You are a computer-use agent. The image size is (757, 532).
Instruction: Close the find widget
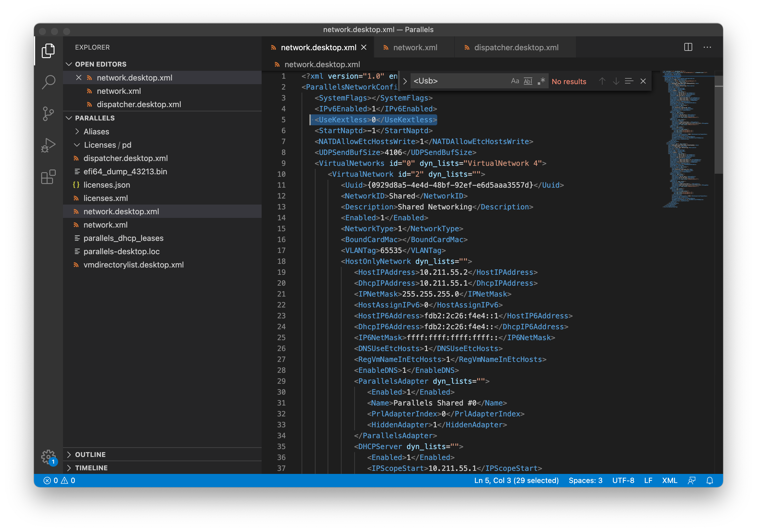643,81
